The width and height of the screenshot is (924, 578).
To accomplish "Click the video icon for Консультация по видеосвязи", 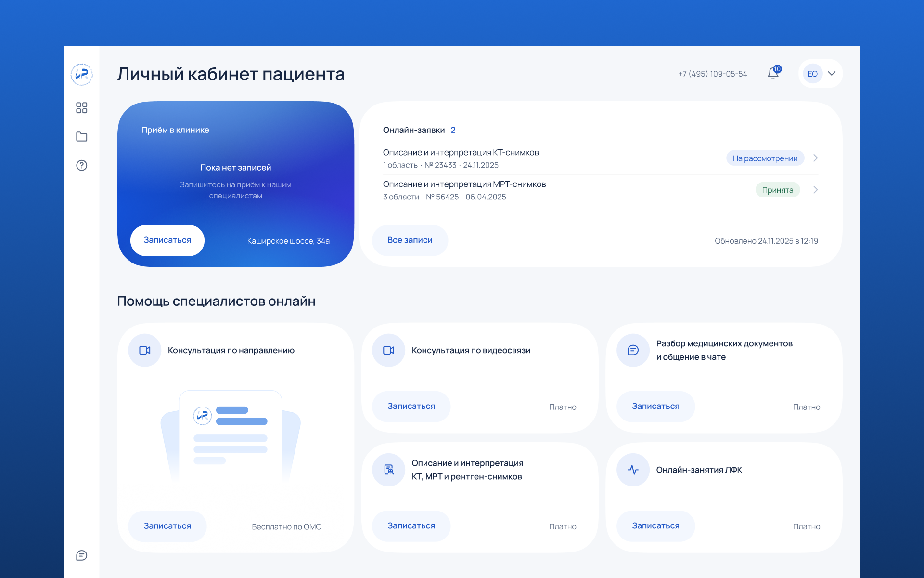I will pyautogui.click(x=389, y=350).
